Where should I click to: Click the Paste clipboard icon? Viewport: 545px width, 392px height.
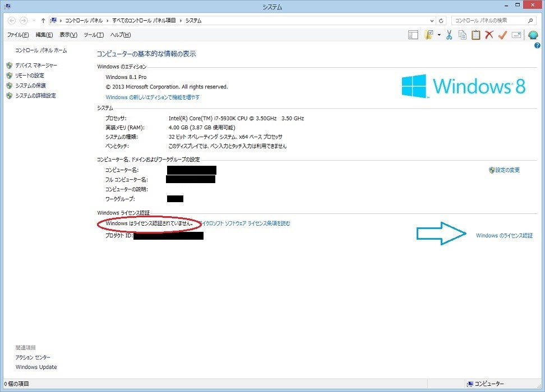(476, 35)
